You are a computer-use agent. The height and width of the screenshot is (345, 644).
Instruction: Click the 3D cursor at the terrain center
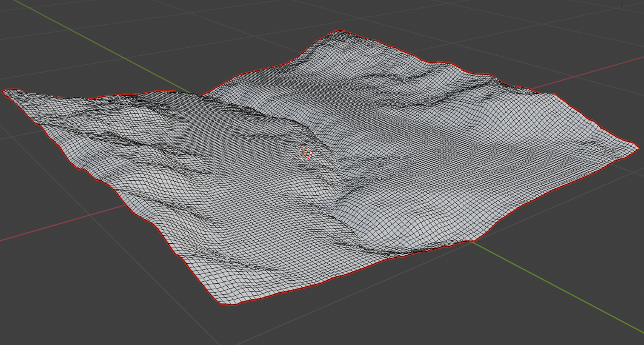(x=304, y=154)
